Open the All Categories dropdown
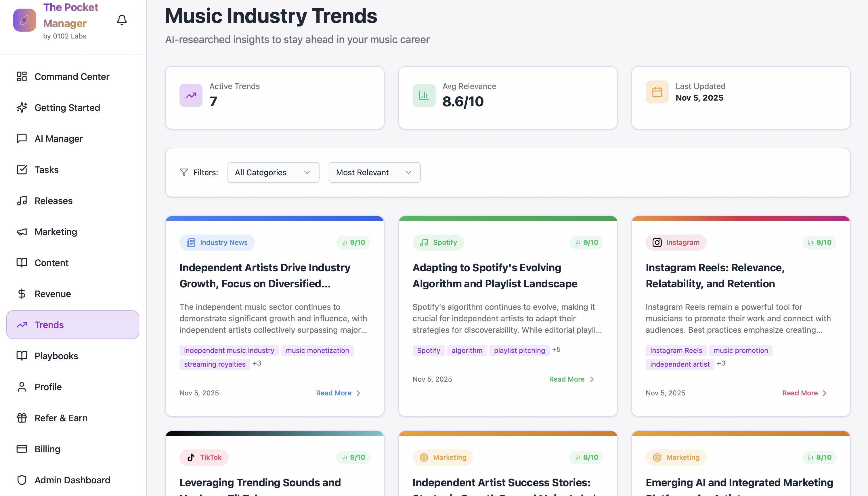Screen dimensions: 868x496 [x=273, y=172]
